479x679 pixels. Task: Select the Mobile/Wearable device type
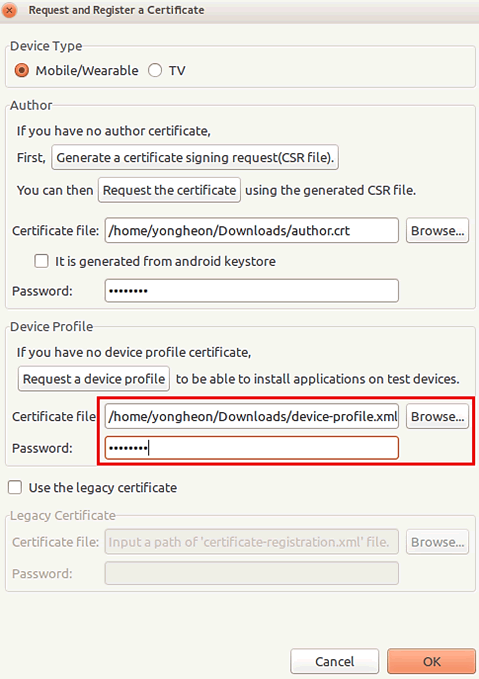point(22,70)
